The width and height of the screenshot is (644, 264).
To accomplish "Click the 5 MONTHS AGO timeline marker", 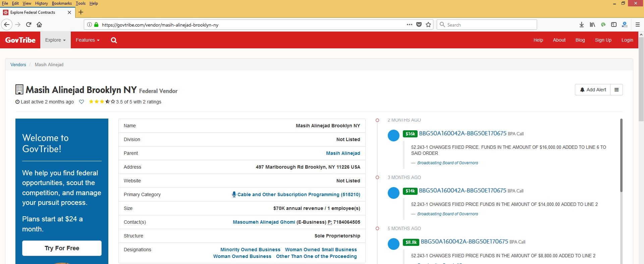I will click(377, 228).
